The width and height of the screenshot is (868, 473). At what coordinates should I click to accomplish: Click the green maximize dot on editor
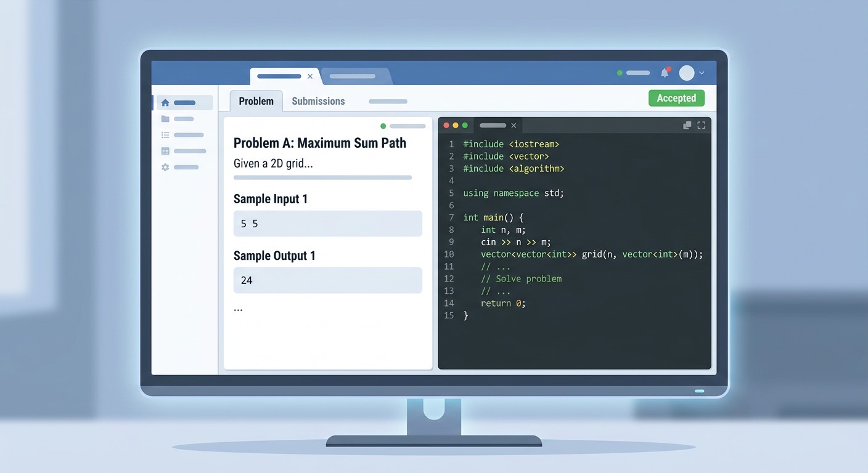pos(465,125)
